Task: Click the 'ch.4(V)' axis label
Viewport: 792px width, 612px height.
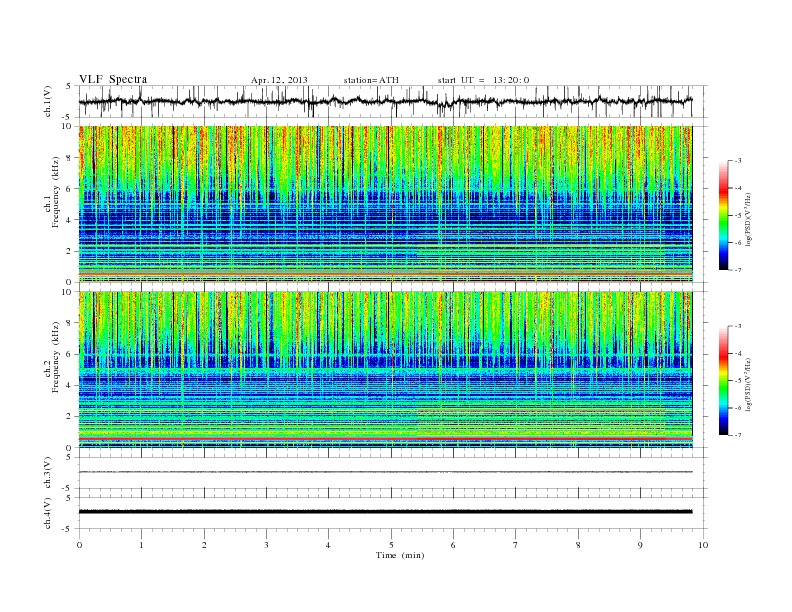Action: coord(48,513)
